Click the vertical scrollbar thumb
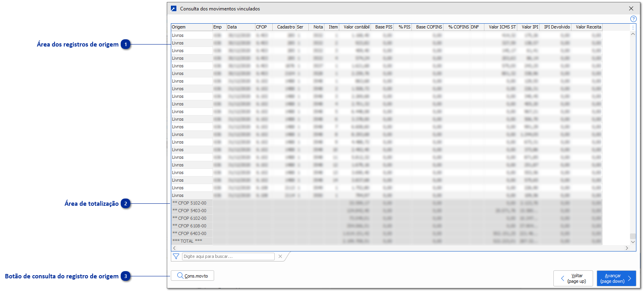Screen dimensions: 644x292 (633, 236)
